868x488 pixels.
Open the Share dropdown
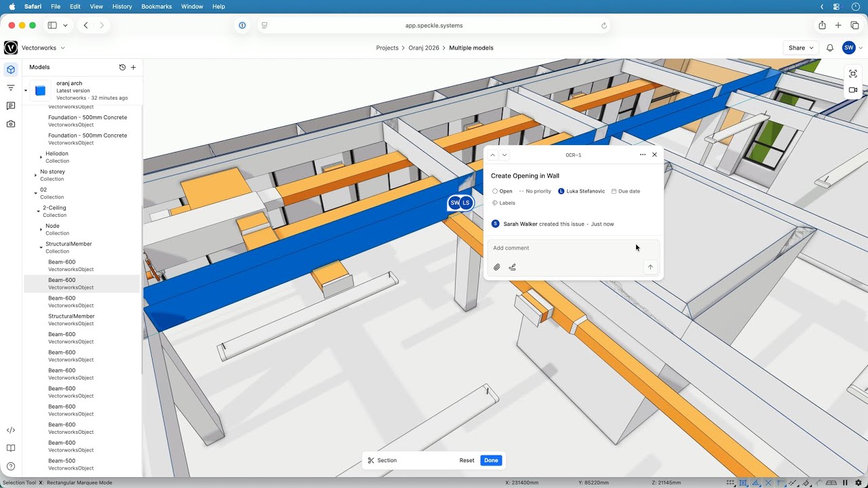click(801, 48)
